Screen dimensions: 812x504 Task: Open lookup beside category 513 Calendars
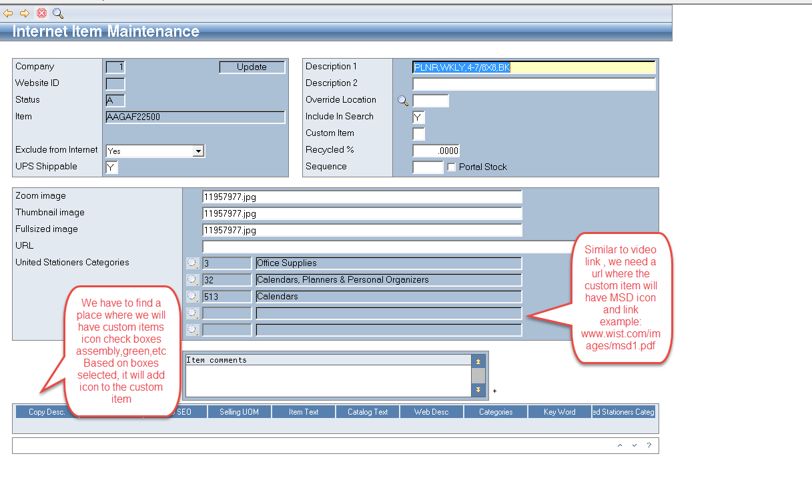tap(192, 297)
